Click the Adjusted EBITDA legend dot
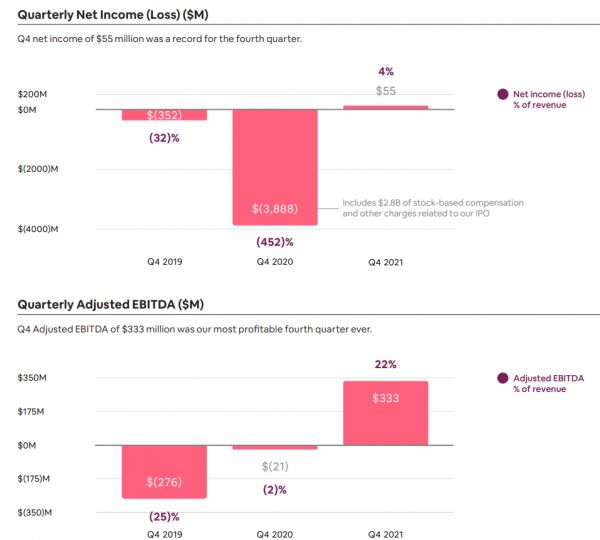This screenshot has height=540, width=600. point(502,379)
